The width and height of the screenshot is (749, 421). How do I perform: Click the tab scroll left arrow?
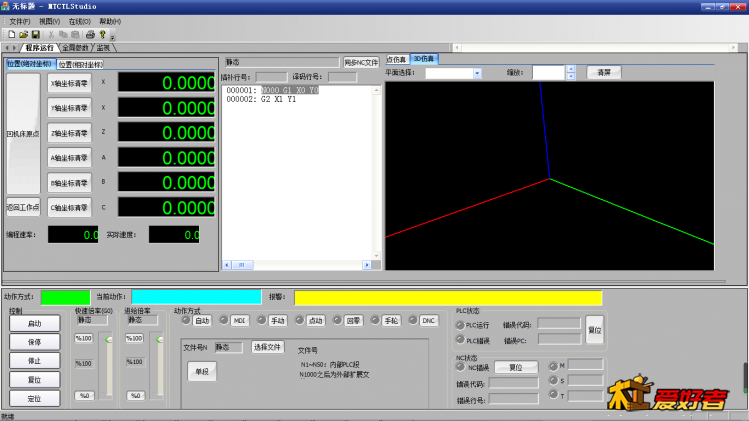[x=7, y=48]
